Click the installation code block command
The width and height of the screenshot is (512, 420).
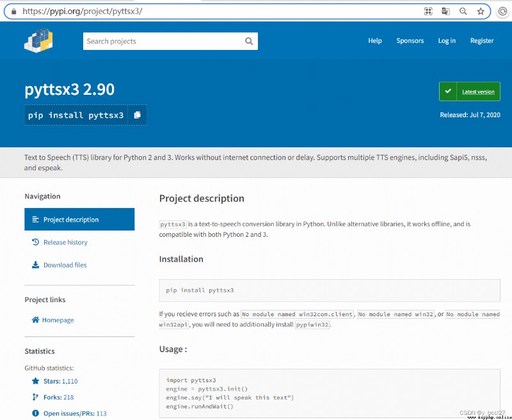(200, 290)
